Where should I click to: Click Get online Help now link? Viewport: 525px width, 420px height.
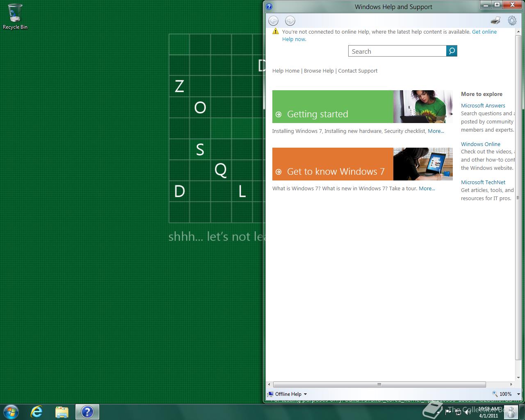tap(484, 32)
